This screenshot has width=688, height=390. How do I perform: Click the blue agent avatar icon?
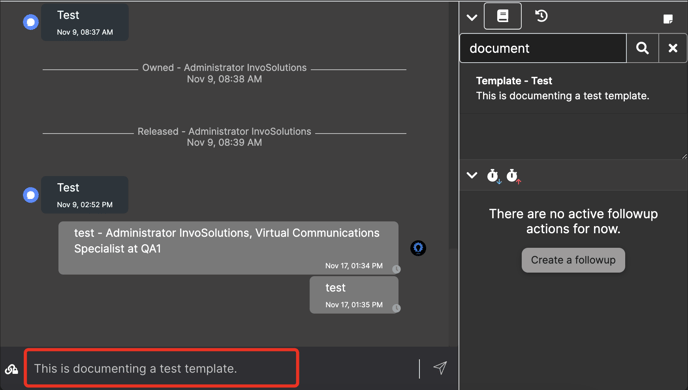click(418, 248)
